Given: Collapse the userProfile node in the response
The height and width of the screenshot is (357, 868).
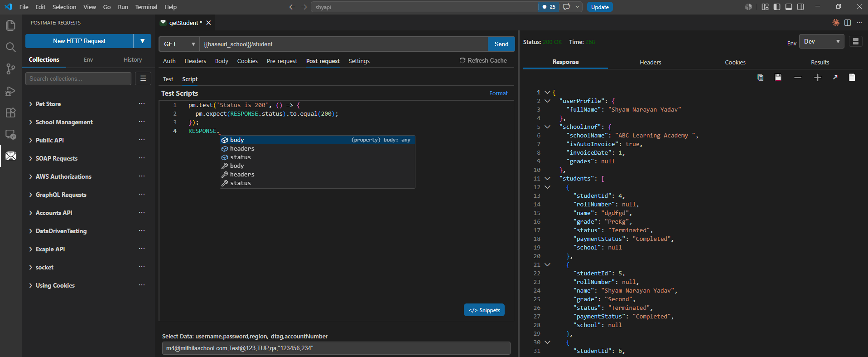Looking at the screenshot, I should [547, 101].
